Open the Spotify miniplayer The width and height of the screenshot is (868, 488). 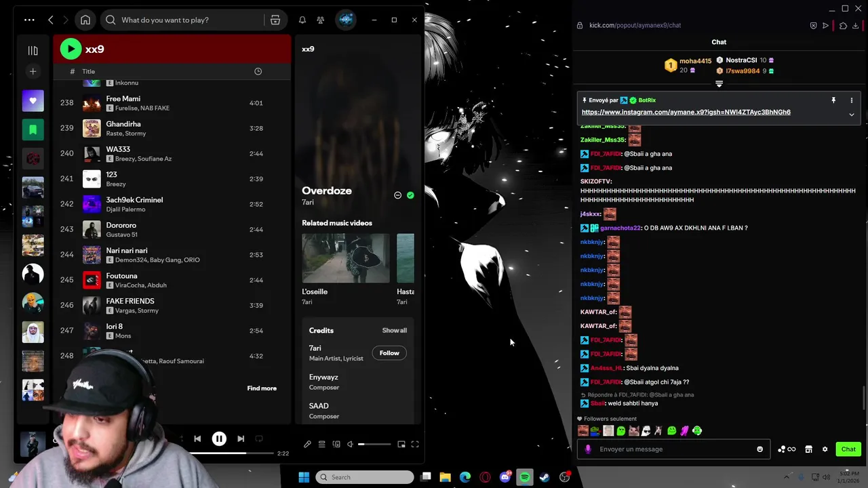click(401, 445)
